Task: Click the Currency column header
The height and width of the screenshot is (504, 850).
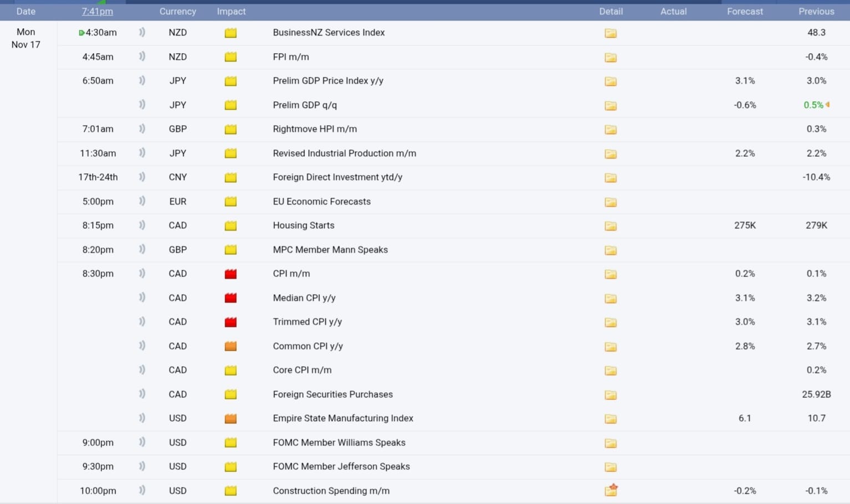Action: point(177,12)
